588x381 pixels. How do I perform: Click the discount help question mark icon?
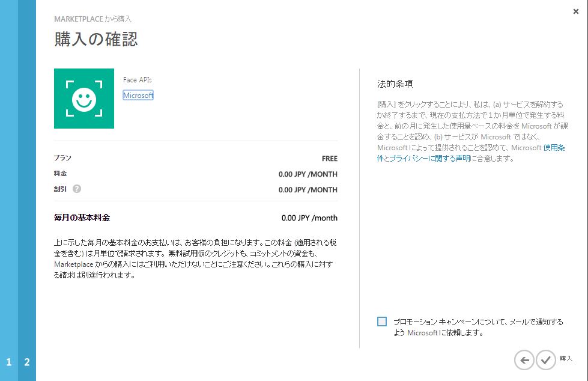point(77,189)
